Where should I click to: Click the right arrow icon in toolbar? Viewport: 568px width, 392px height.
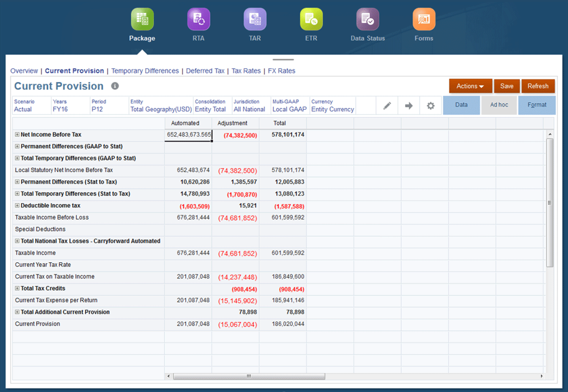click(409, 106)
